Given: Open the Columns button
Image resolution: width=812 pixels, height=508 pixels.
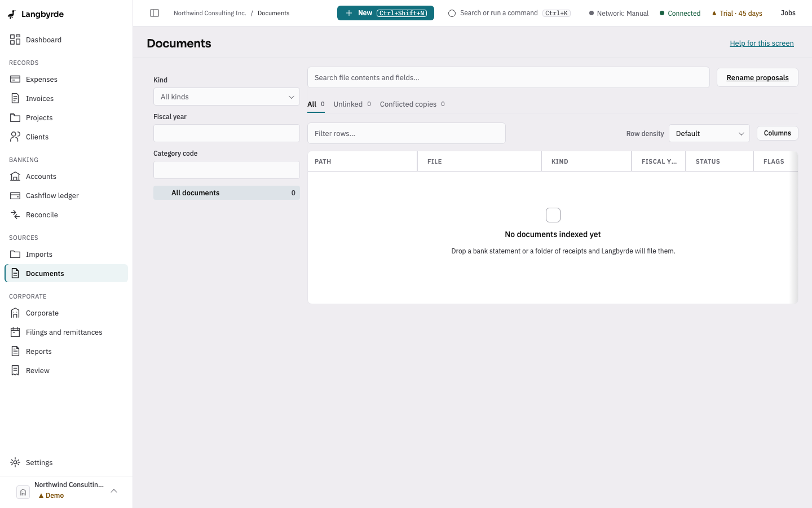Looking at the screenshot, I should click(x=777, y=133).
